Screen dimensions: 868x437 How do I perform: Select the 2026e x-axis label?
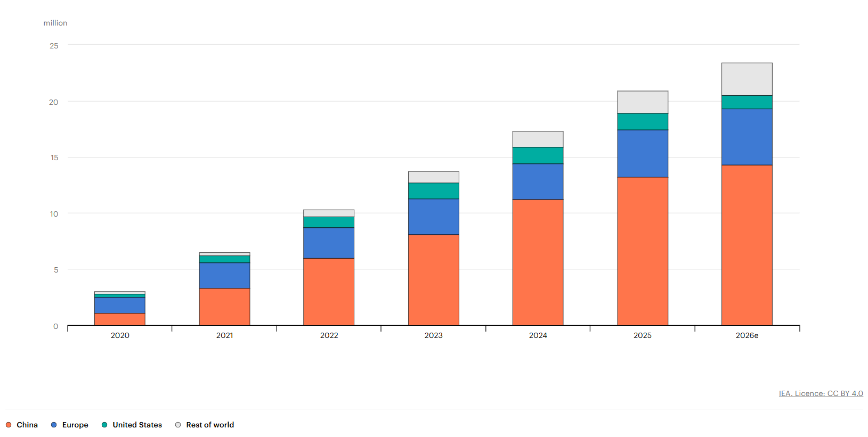[x=747, y=335]
